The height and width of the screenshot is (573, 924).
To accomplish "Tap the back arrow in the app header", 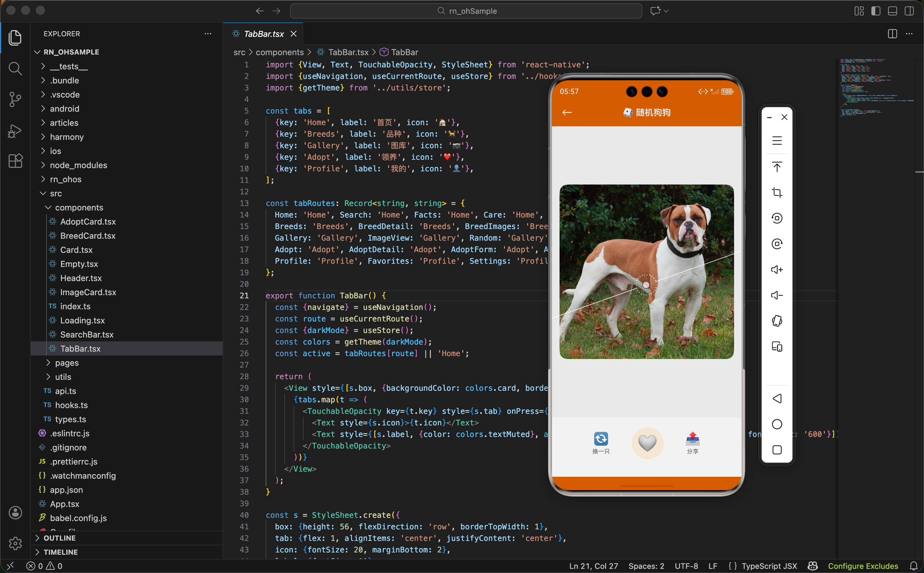I will click(567, 112).
